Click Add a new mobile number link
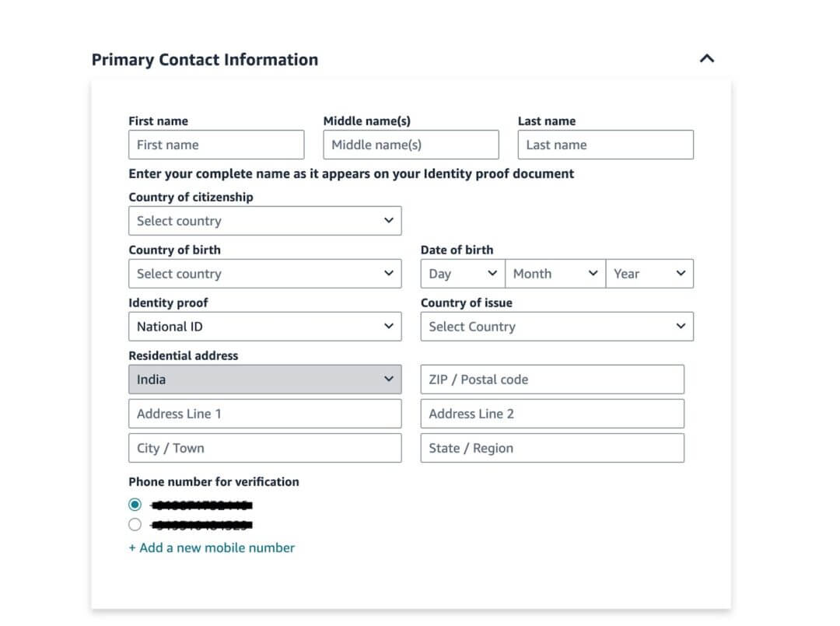 (x=212, y=547)
